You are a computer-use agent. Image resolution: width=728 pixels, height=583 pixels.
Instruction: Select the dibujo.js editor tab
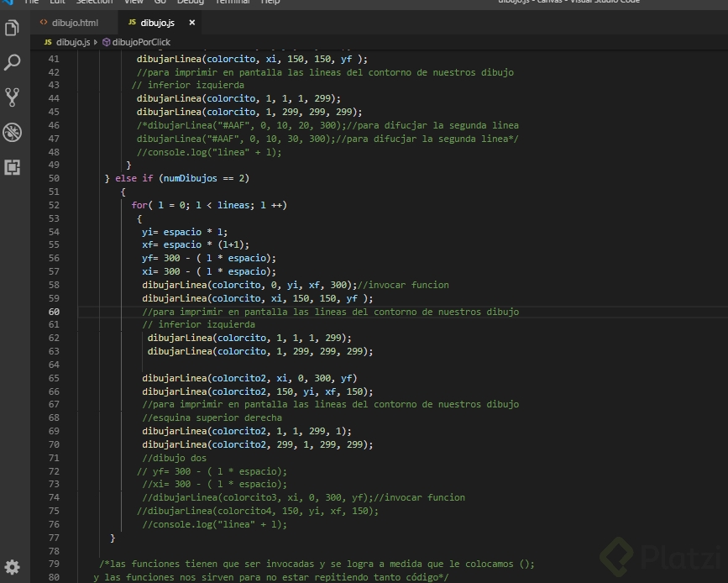coord(158,23)
